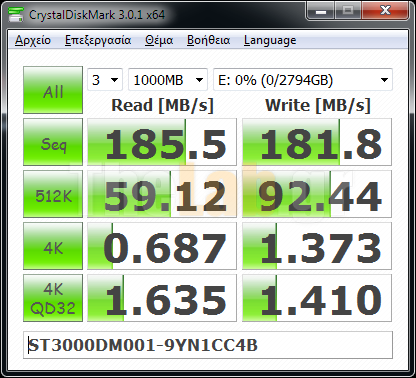
Task: Open the Language menu
Action: pyautogui.click(x=270, y=40)
